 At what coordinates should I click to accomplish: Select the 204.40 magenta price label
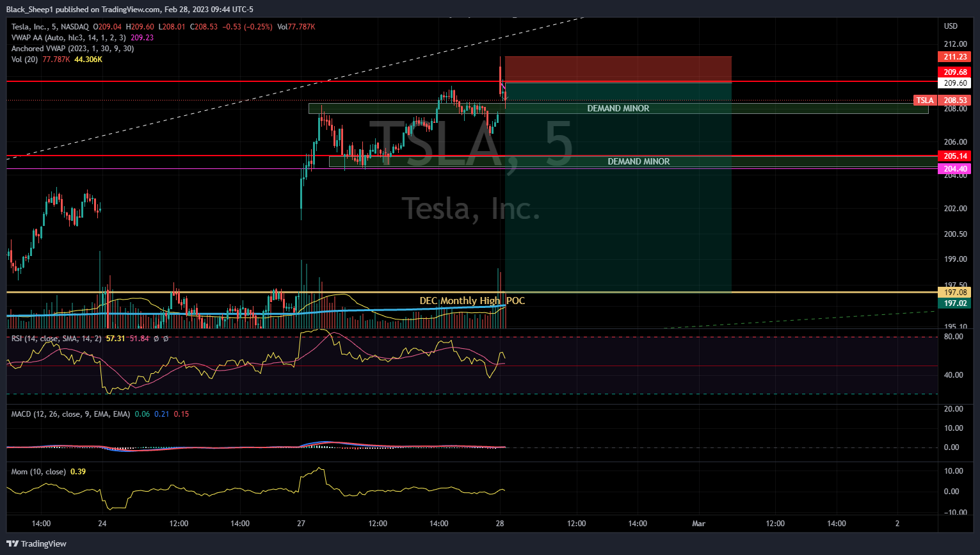(x=955, y=169)
